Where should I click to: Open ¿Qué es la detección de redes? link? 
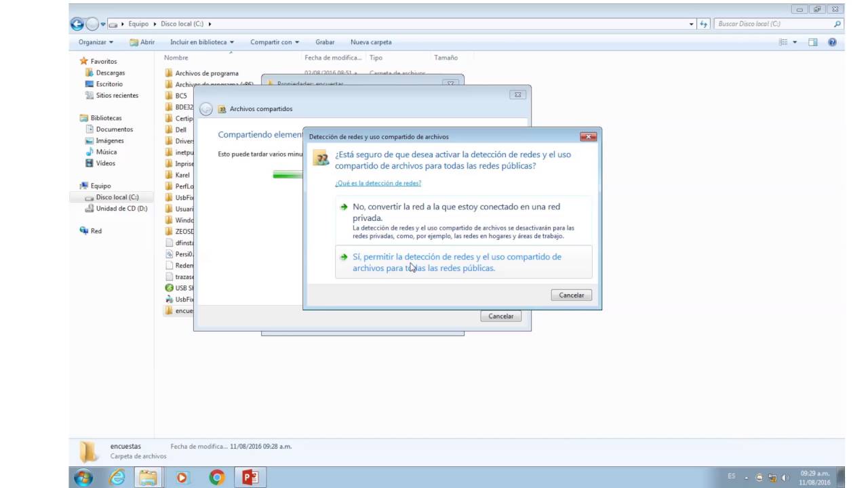pyautogui.click(x=378, y=183)
